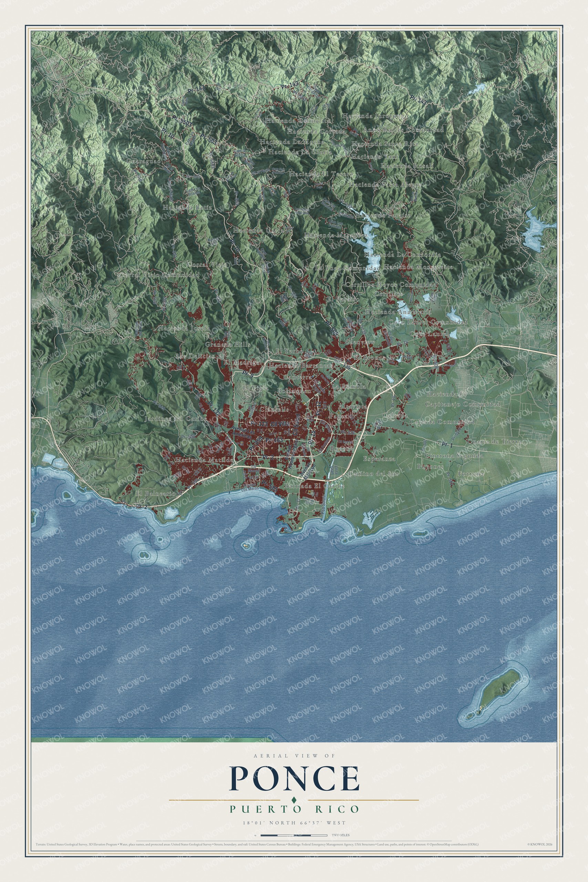588x882 pixels.
Task: Select the "Cerrillos Hoyos Comunidad" label
Action: [391, 285]
